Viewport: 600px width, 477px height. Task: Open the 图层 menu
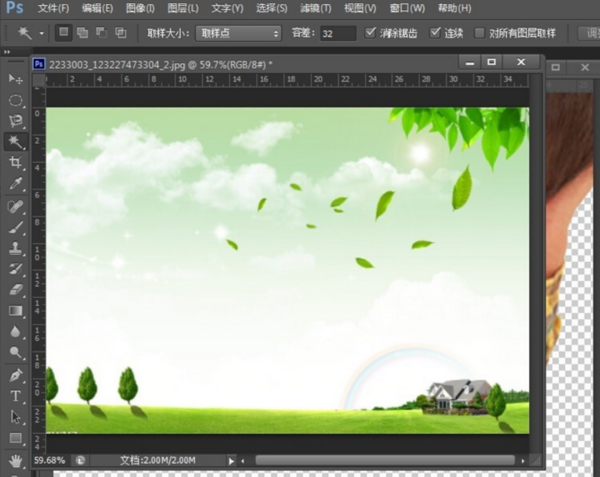183,8
